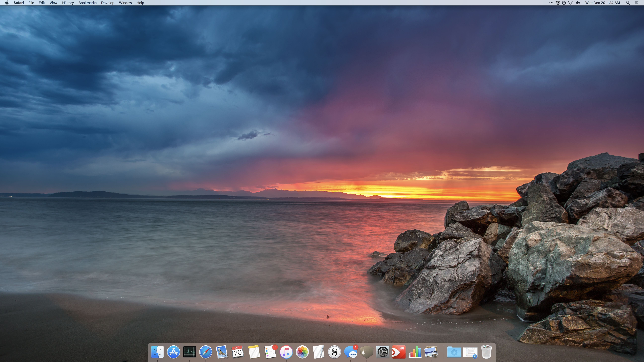Screen dimensions: 644x362
Task: Open Calendar showing Dec 20
Action: (x=238, y=352)
